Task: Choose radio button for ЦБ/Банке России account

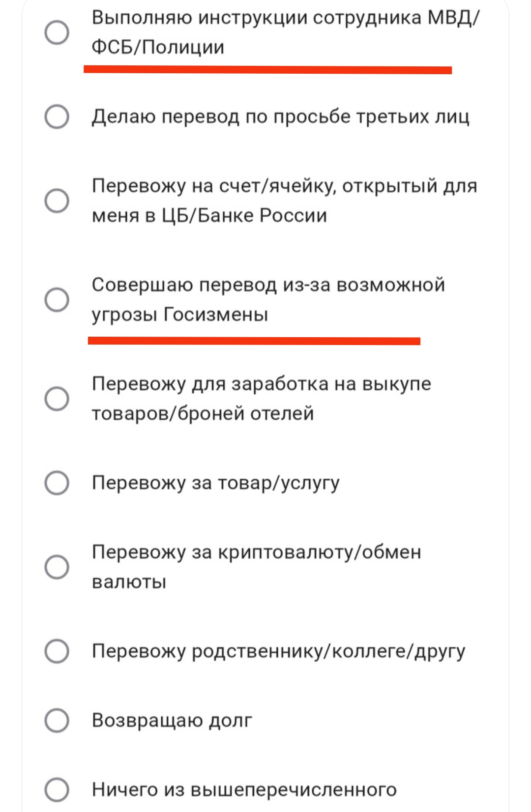Action: (x=57, y=201)
